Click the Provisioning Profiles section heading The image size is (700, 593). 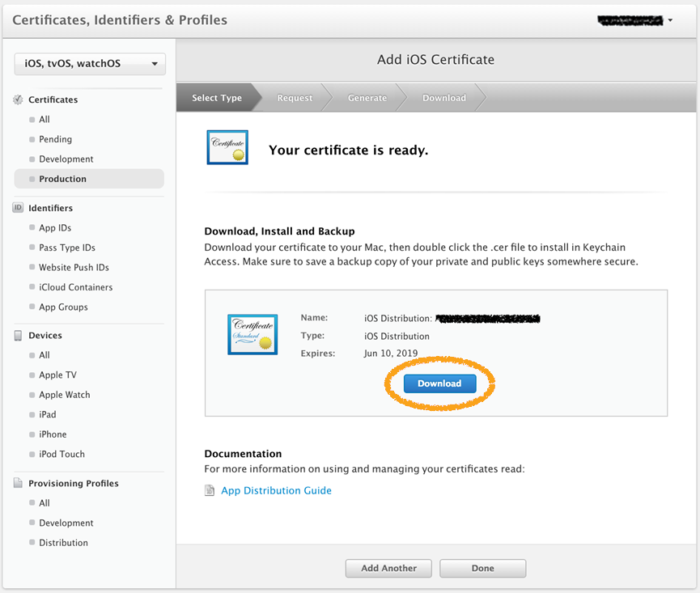(x=74, y=483)
